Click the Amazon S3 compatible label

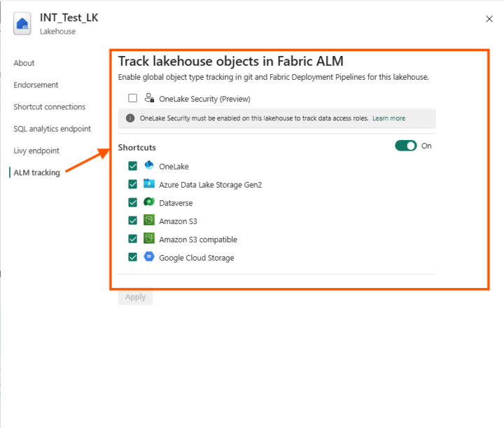point(198,240)
